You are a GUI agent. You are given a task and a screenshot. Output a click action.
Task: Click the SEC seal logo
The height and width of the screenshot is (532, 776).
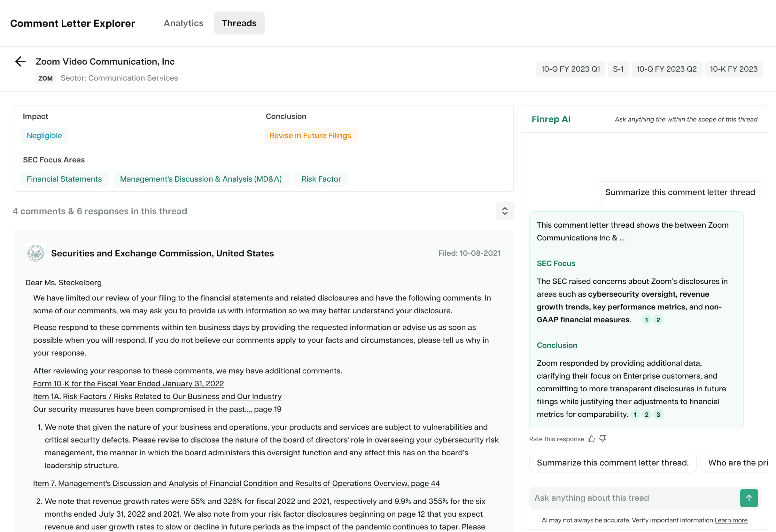(36, 253)
